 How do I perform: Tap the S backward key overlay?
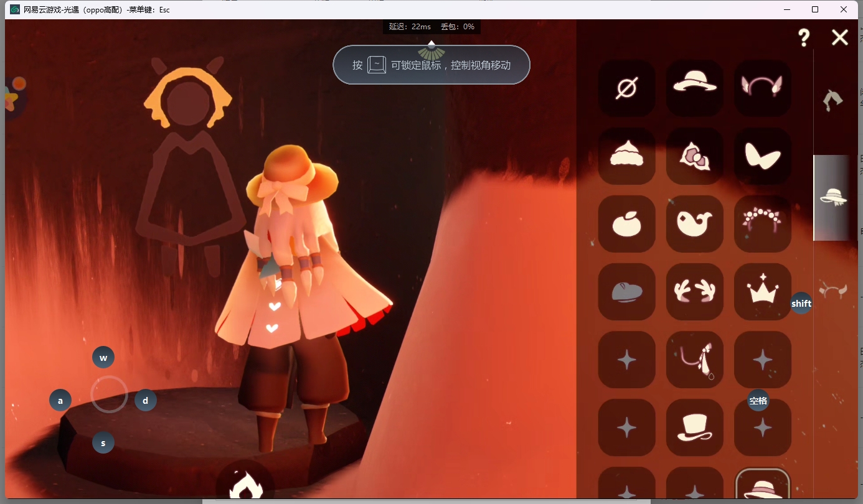tap(103, 443)
